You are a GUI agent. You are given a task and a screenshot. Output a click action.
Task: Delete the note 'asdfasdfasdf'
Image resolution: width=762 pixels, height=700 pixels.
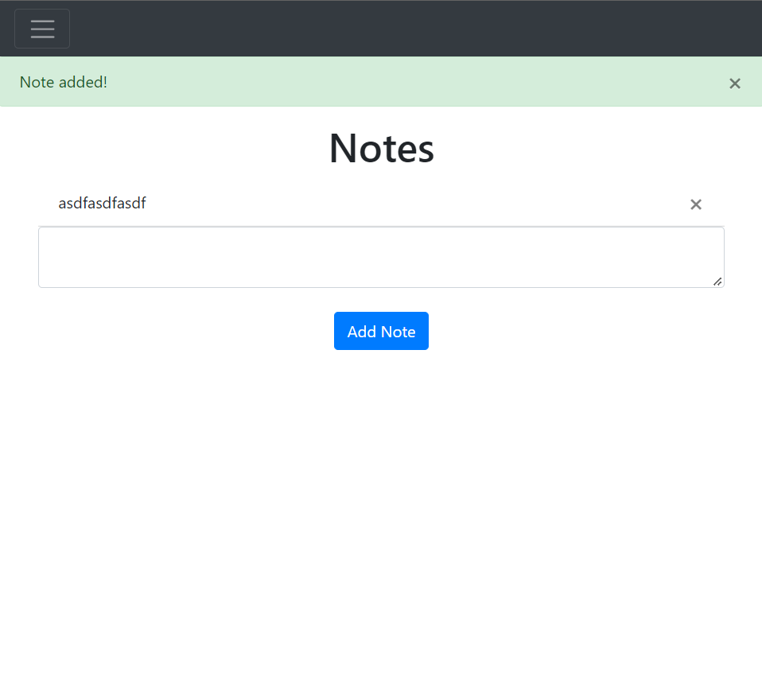tap(695, 204)
